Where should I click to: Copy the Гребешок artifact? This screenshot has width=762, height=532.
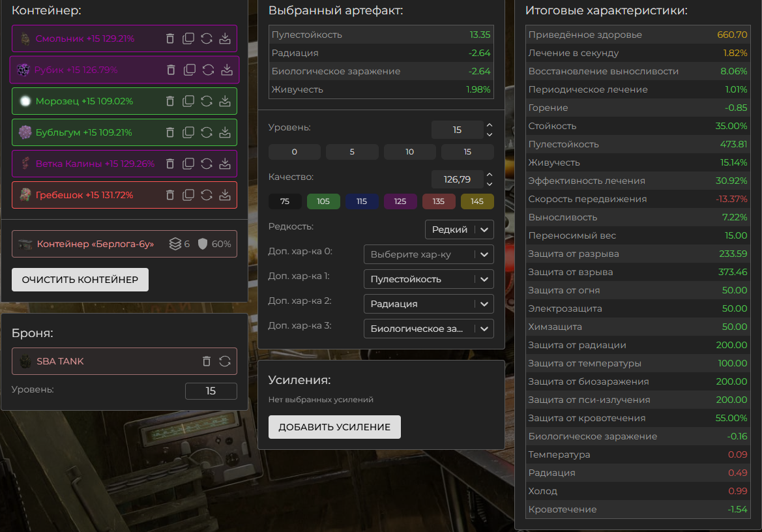click(188, 195)
